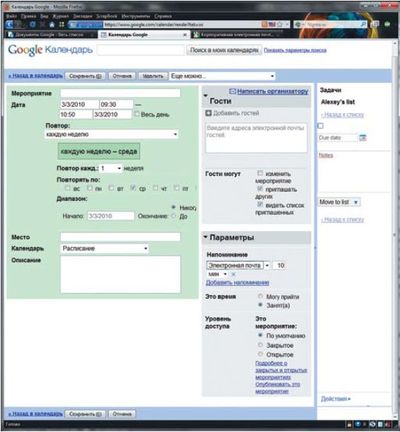The image size is (400, 432).
Task: Open the Повтор каждую неделю dropdown
Action: coord(111,134)
